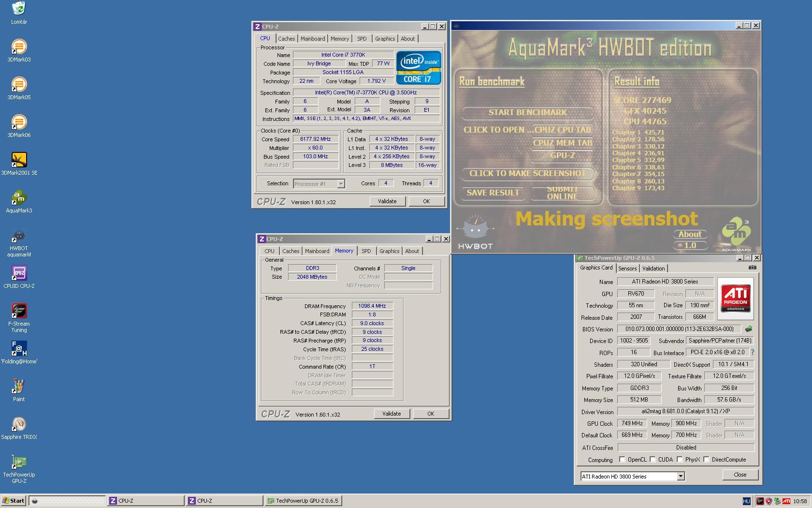Click the HWBOT robot logo
Image resolution: width=812 pixels, height=508 pixels.
[476, 232]
